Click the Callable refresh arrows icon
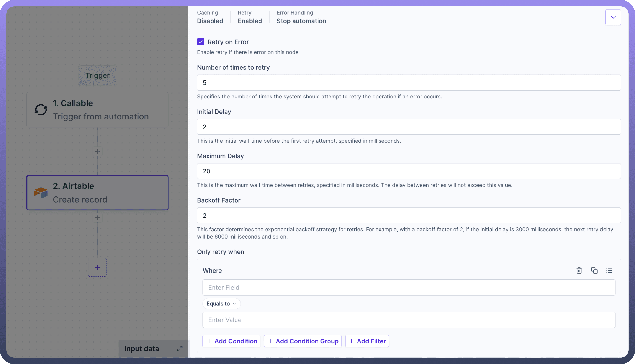The height and width of the screenshot is (364, 635). click(x=41, y=110)
